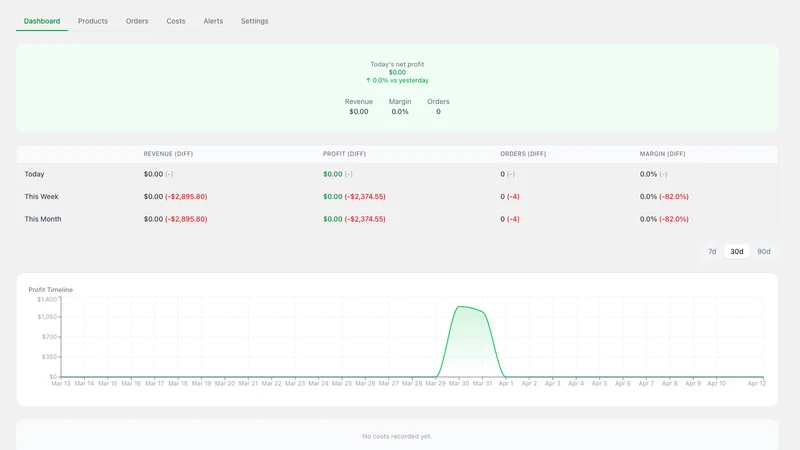Click the REVENUE (DIFF) column header
The height and width of the screenshot is (450, 800).
168,154
